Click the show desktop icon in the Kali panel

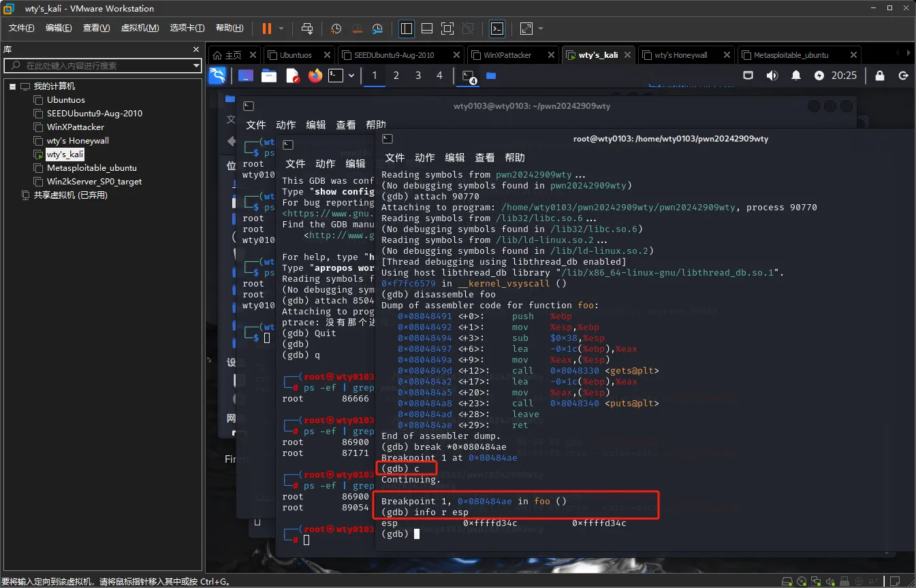[x=246, y=76]
